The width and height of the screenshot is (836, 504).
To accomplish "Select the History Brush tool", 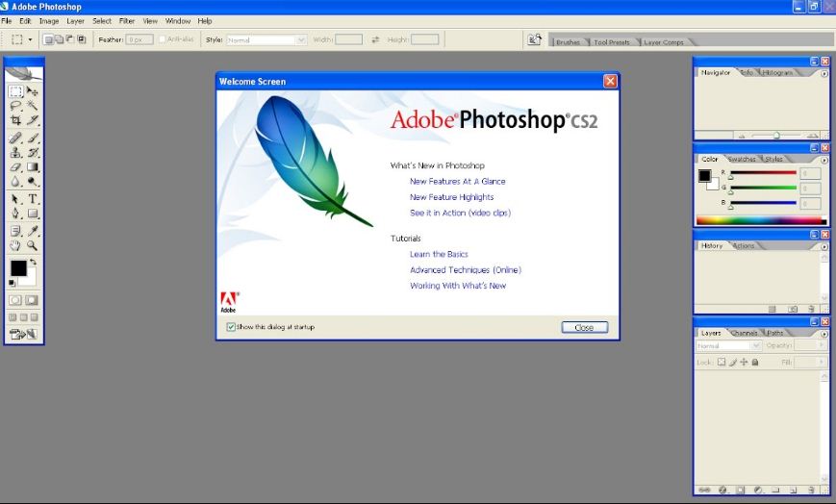I will (x=33, y=153).
